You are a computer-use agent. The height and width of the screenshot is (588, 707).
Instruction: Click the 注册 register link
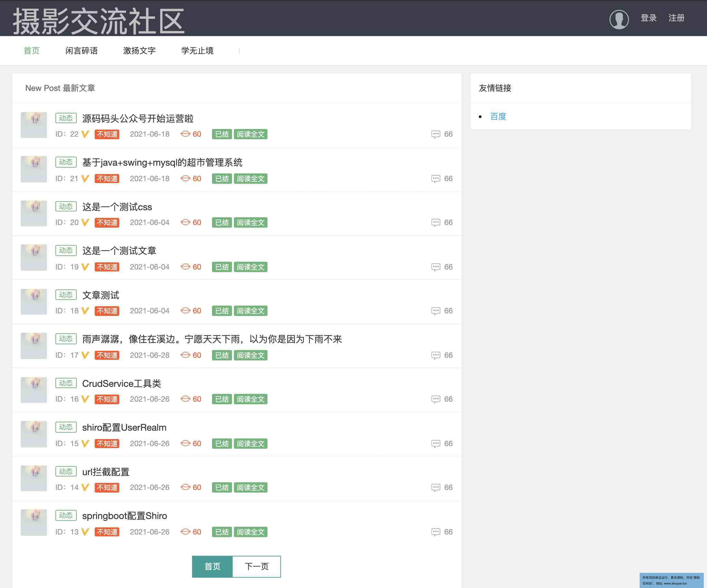[x=676, y=18]
